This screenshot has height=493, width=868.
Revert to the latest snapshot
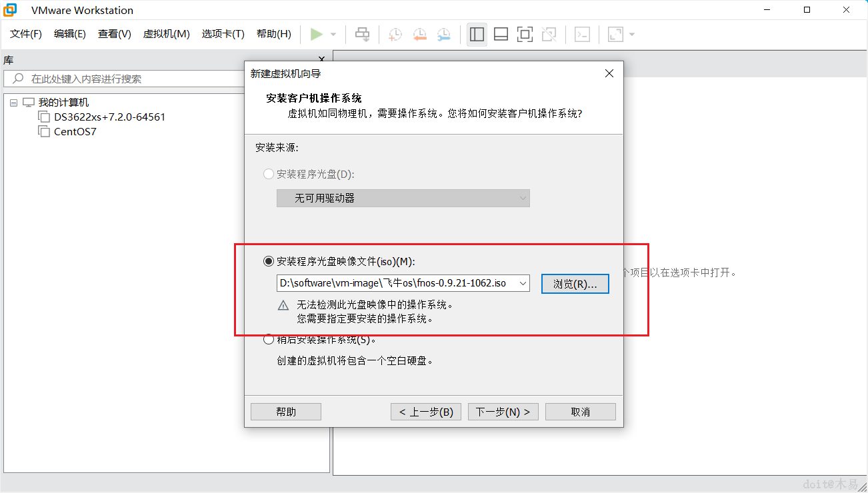(419, 34)
